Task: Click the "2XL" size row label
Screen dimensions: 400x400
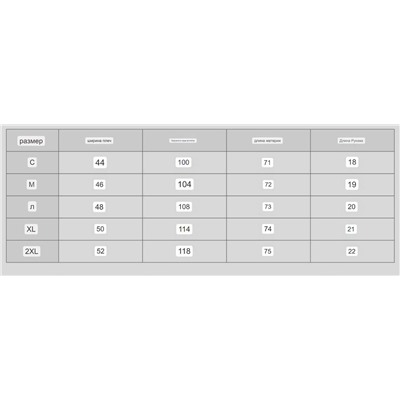Action: [31, 251]
